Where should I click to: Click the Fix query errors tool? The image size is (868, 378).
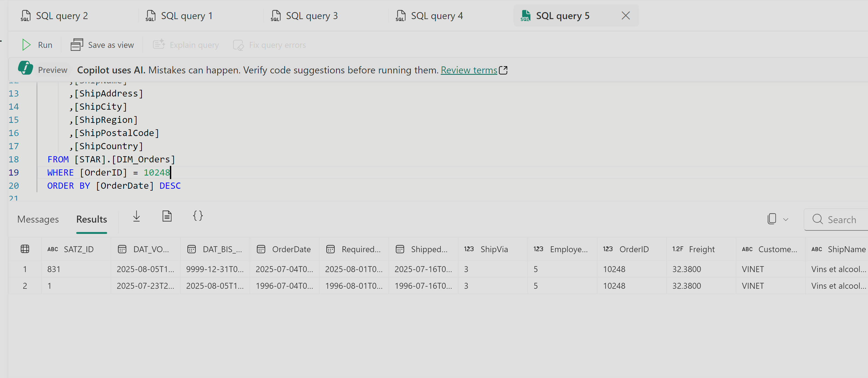tap(269, 44)
